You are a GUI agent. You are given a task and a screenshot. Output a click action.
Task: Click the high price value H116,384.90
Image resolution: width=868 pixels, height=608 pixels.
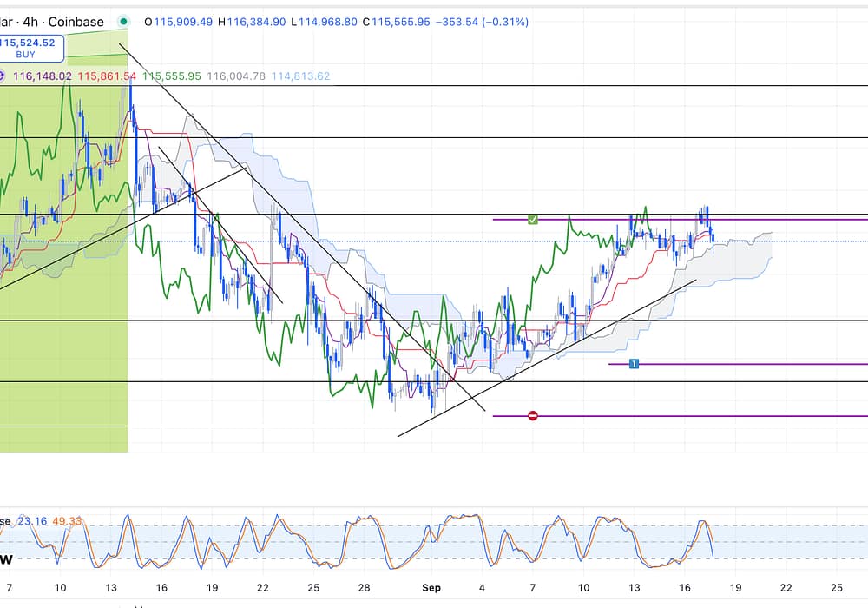[x=255, y=22]
